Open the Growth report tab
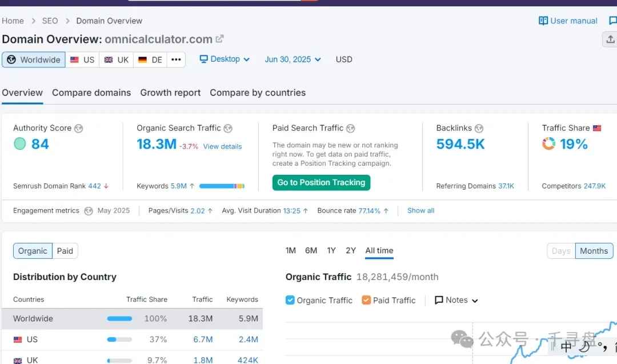The height and width of the screenshot is (364, 617). tap(170, 93)
